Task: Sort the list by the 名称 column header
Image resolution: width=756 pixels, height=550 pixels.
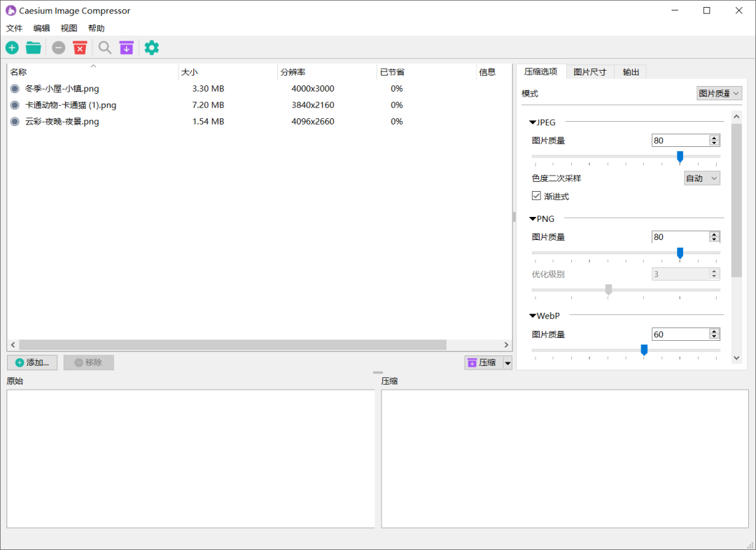Action: (92, 72)
